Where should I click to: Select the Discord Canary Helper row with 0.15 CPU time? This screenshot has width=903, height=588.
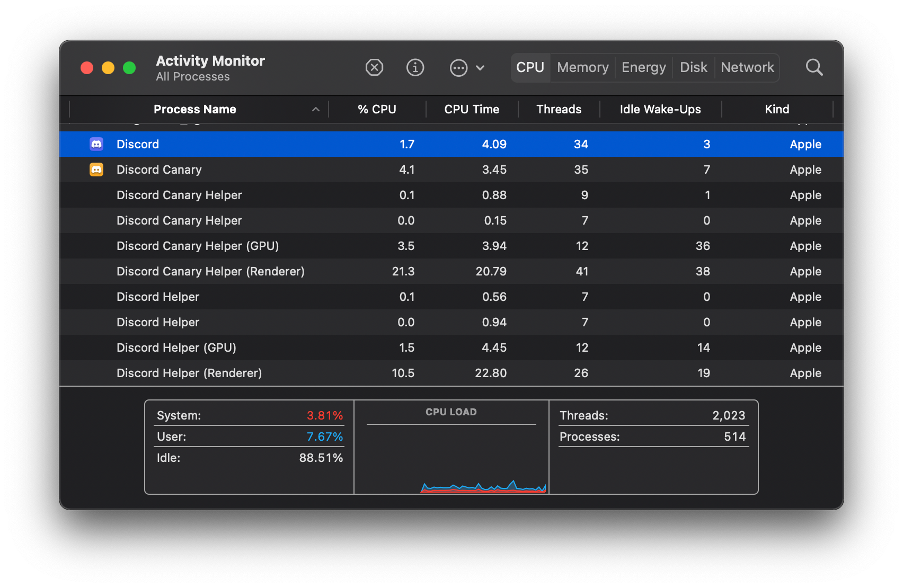tap(451, 220)
